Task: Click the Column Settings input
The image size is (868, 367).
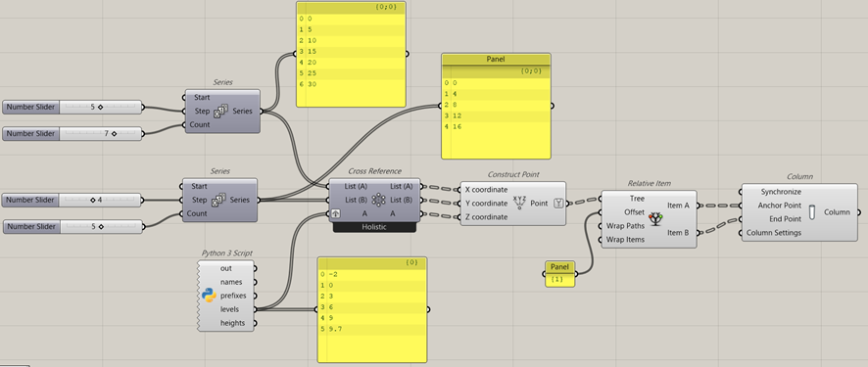Action: tap(773, 233)
